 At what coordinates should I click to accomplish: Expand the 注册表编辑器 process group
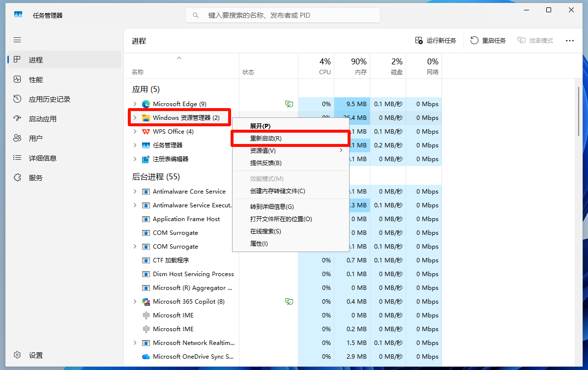click(x=135, y=159)
